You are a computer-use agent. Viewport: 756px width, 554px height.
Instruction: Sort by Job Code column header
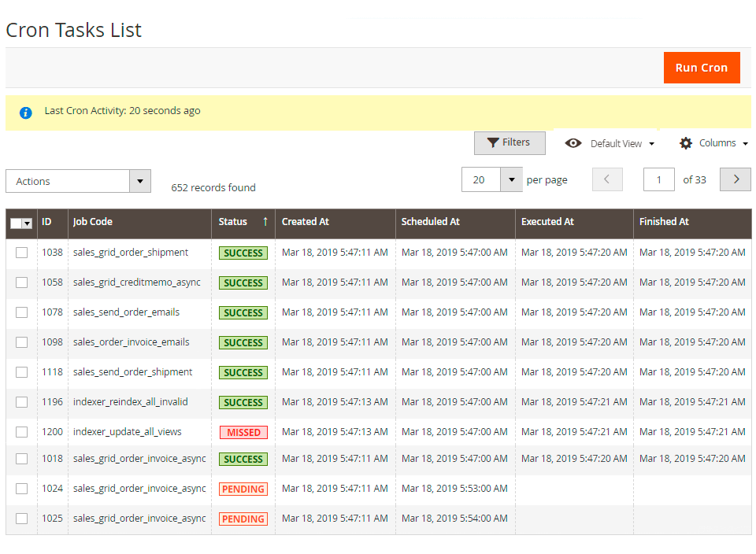tap(93, 222)
